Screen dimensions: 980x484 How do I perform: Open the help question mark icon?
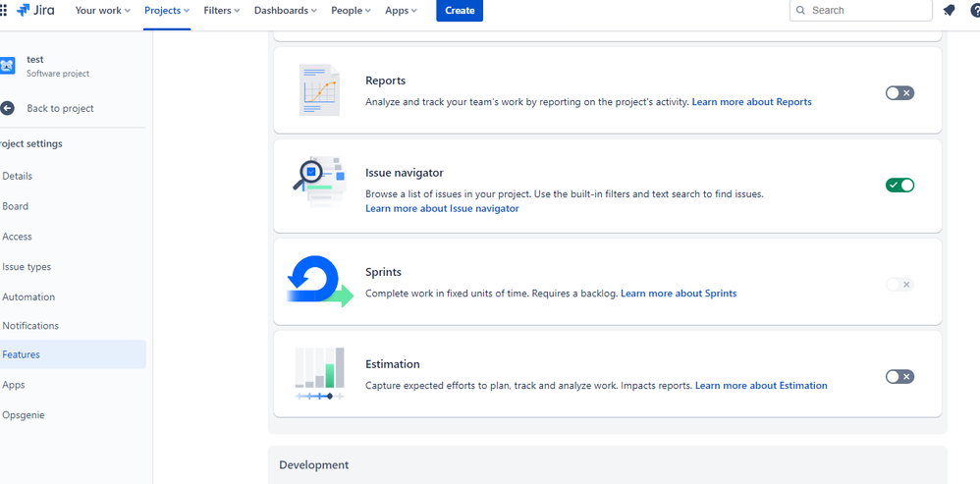pos(975,11)
